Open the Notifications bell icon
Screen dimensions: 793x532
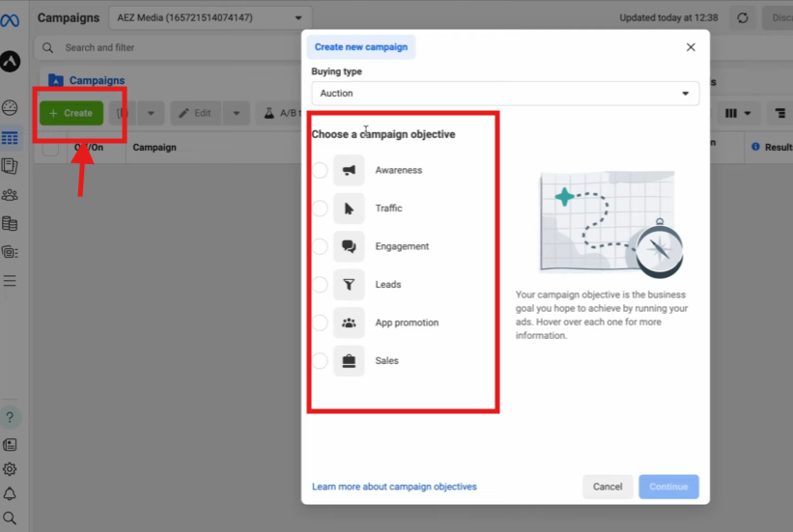click(x=10, y=493)
